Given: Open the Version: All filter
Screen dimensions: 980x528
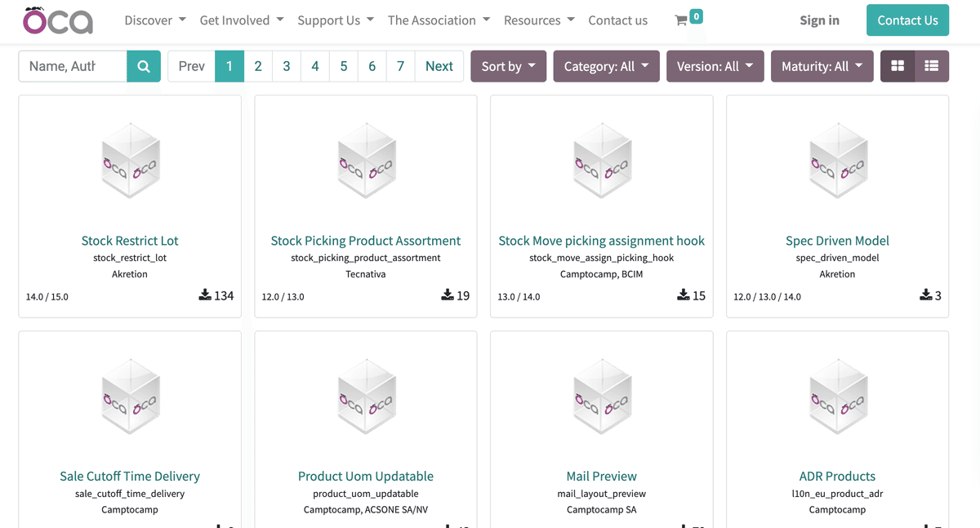Looking at the screenshot, I should click(715, 66).
